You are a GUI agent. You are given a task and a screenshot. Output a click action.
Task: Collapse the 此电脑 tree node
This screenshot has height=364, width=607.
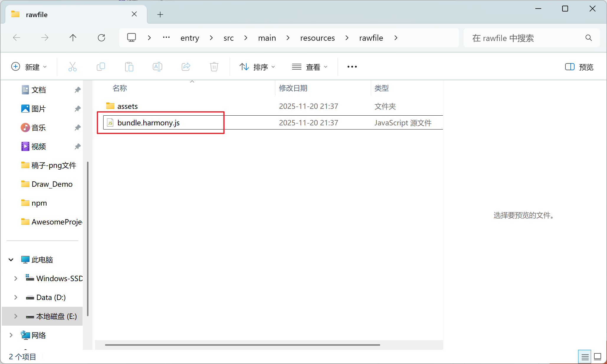[11, 260]
